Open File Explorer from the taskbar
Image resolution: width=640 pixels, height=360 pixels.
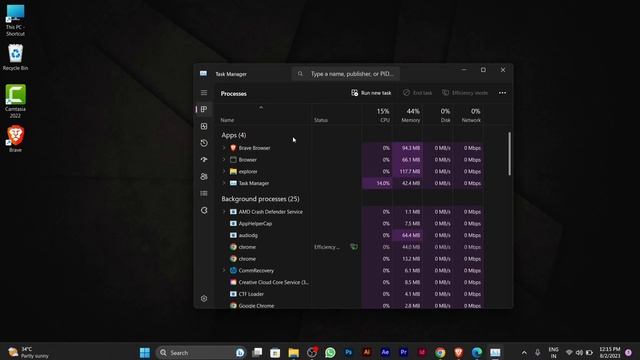(x=293, y=353)
